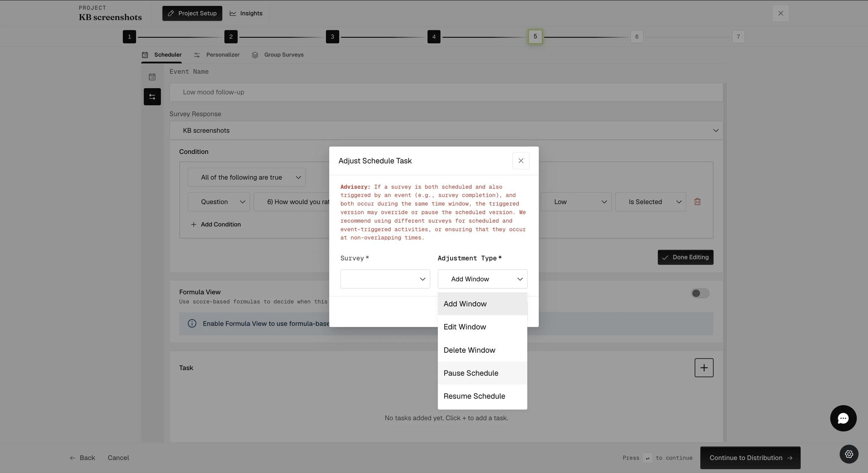Open the Is Selected dropdown
The width and height of the screenshot is (868, 473).
(651, 202)
